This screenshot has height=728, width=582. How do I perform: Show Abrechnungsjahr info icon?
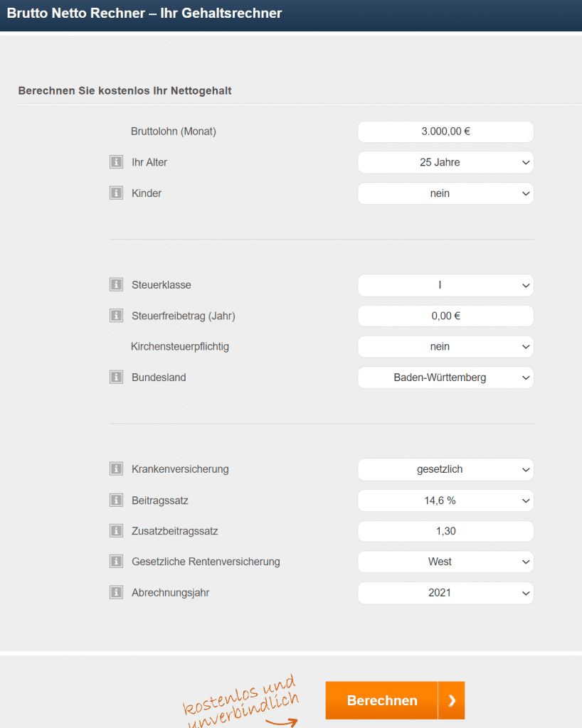(x=116, y=592)
